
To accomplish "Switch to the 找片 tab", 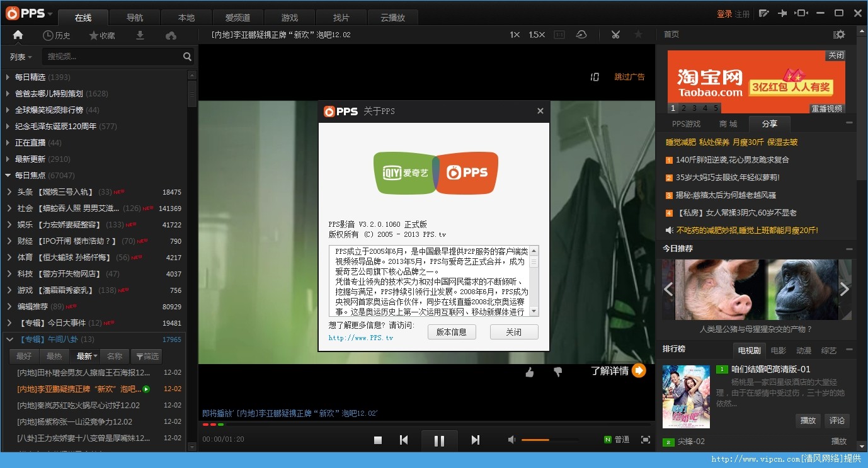I will pos(341,18).
